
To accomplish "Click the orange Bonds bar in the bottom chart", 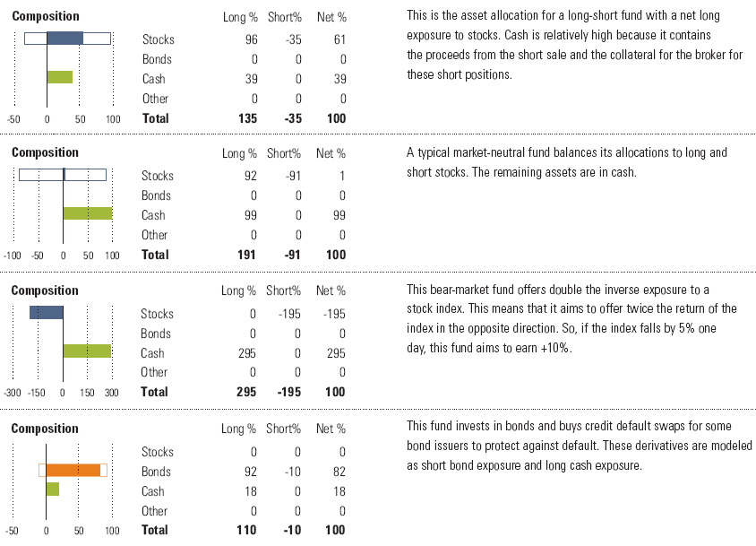I will [x=73, y=470].
